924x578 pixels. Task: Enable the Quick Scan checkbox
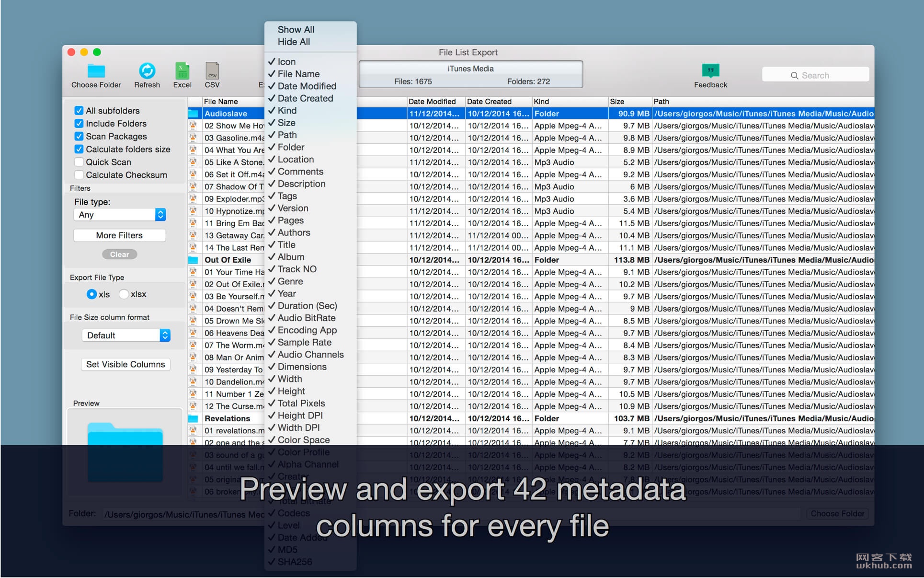[79, 162]
